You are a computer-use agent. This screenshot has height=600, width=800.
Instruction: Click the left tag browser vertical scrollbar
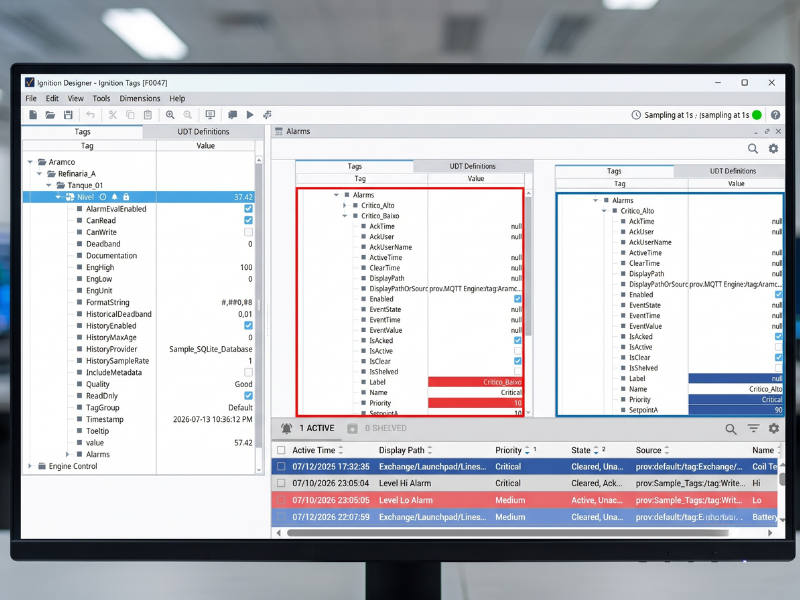coord(259,306)
